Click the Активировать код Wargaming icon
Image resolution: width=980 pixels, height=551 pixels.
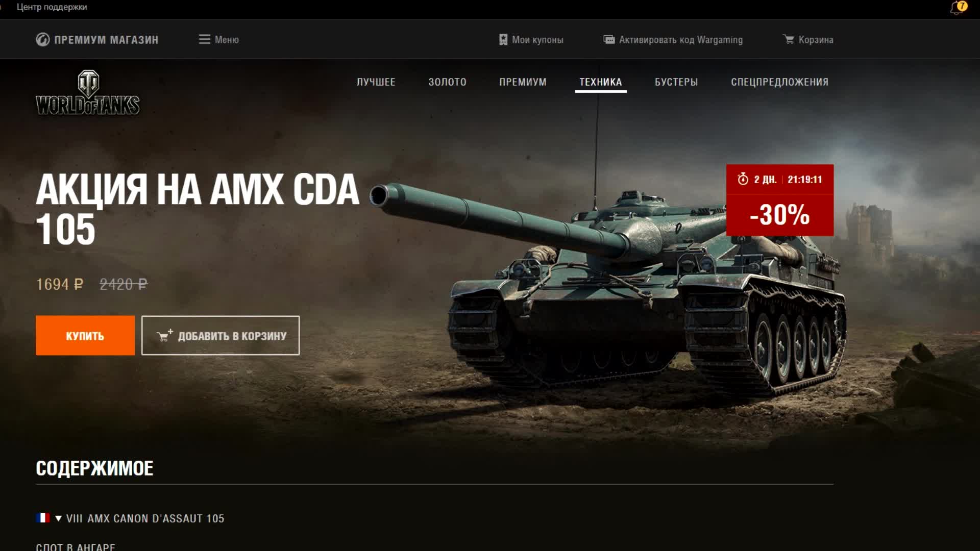609,39
